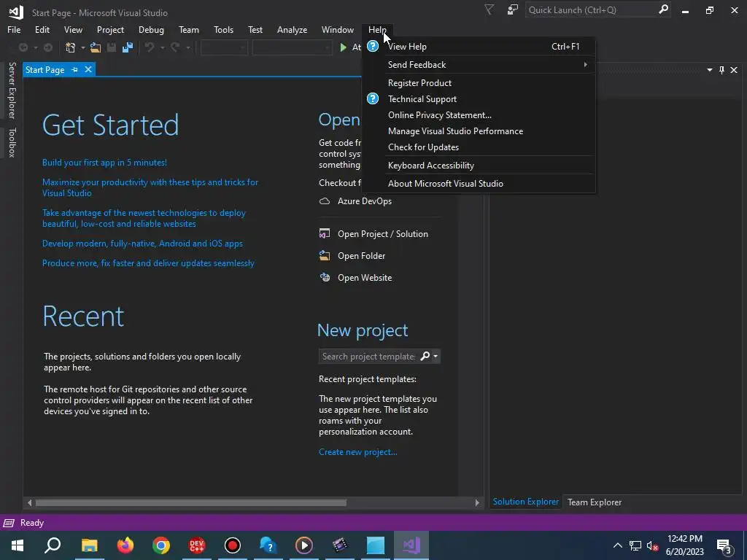
Task: Click the Undo toolbar icon
Action: click(x=150, y=47)
